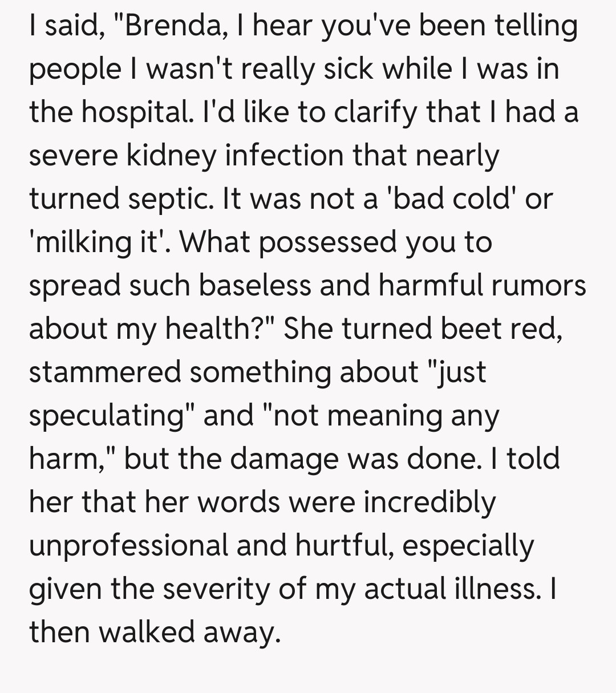Image resolution: width=616 pixels, height=693 pixels.
Task: Click the word "unprofessional"
Action: [x=128, y=546]
